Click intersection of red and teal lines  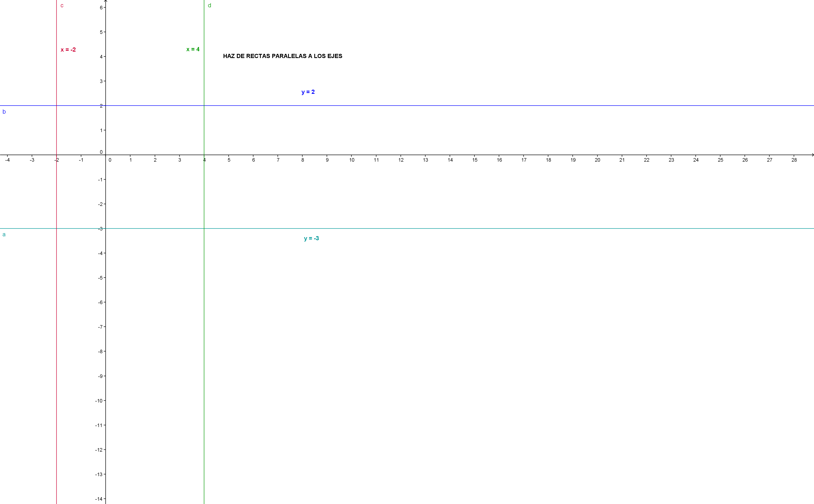56,228
